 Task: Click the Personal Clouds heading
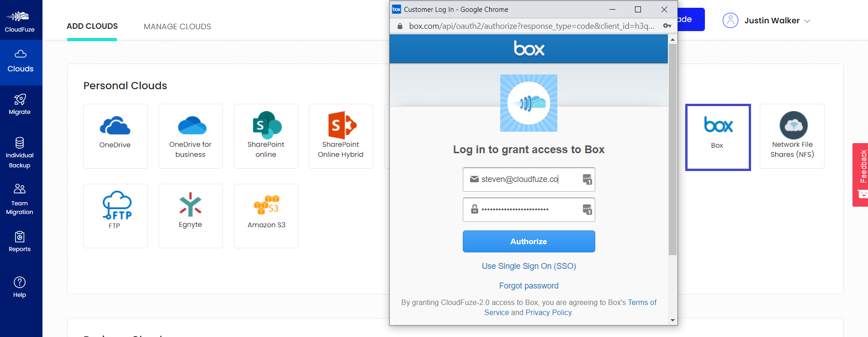click(x=125, y=86)
